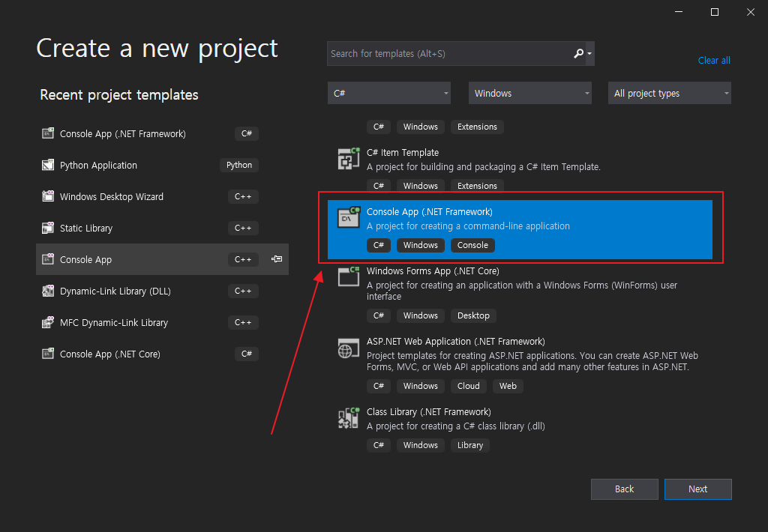The image size is (768, 532).
Task: Maximize the Create a new project window
Action: tap(715, 12)
